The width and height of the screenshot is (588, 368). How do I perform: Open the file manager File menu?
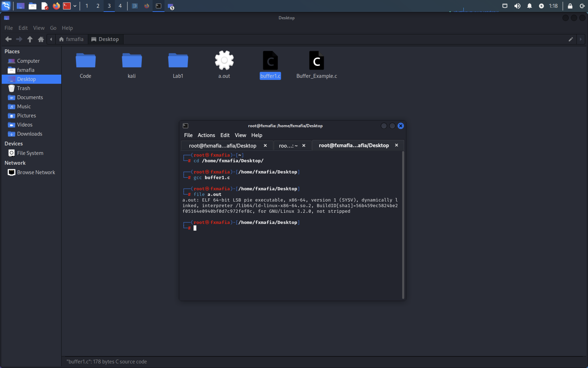(9, 28)
